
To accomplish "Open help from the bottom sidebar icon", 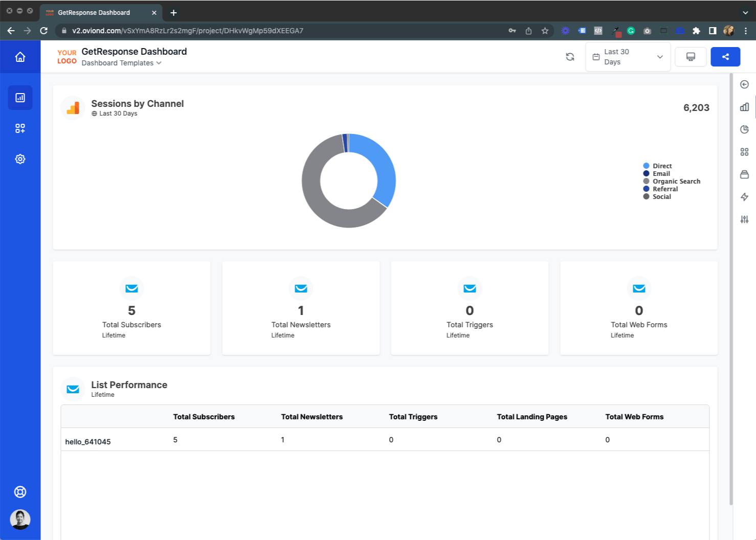I will pos(20,491).
